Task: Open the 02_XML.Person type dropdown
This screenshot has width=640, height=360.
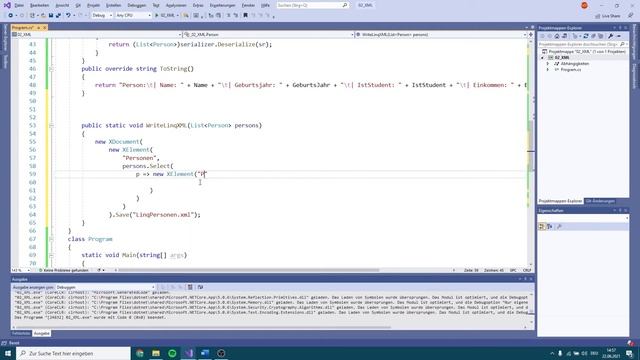Action: point(268,35)
